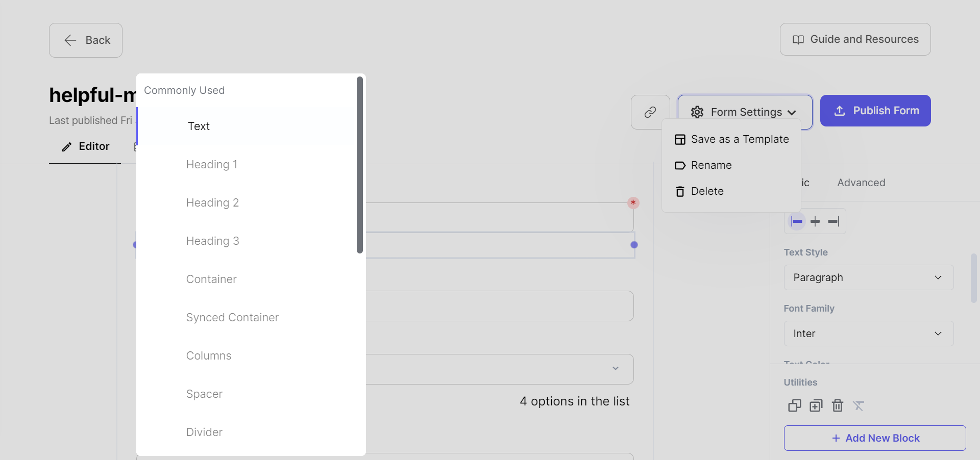Insert a Heading 2 block from the list

pyautogui.click(x=212, y=202)
